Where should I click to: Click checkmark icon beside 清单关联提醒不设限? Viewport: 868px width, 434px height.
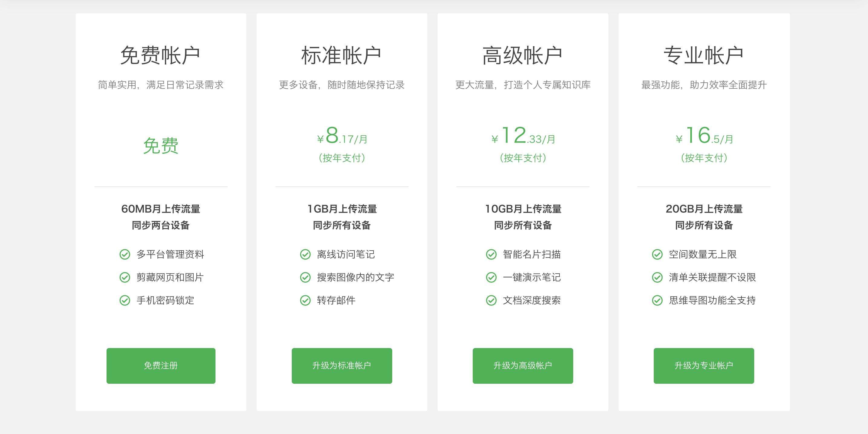coord(657,277)
